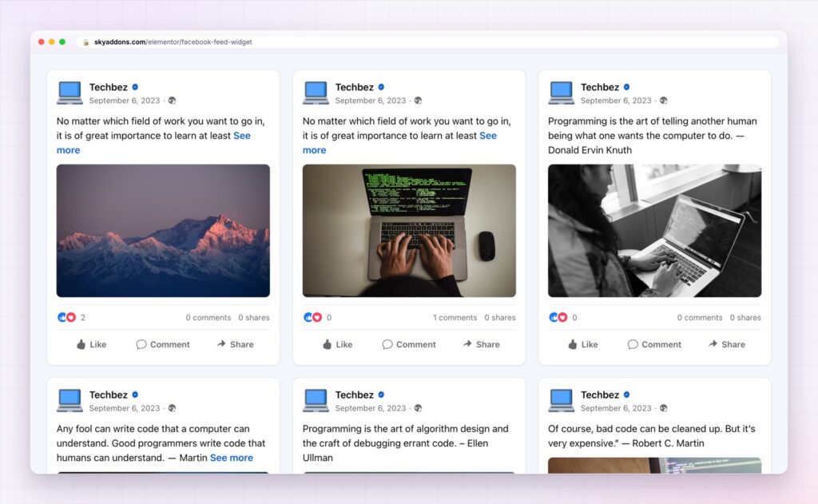Click '0 comments' on the mountain photo post
Screen dimensions: 818x504
click(x=208, y=317)
